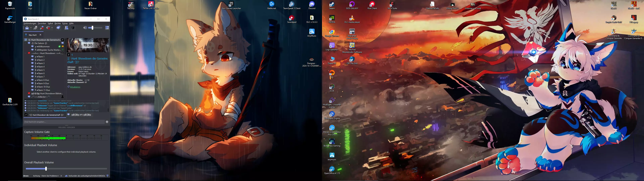
Task: Open WavePad Audio-Editor desktop icon
Action: coord(352,34)
